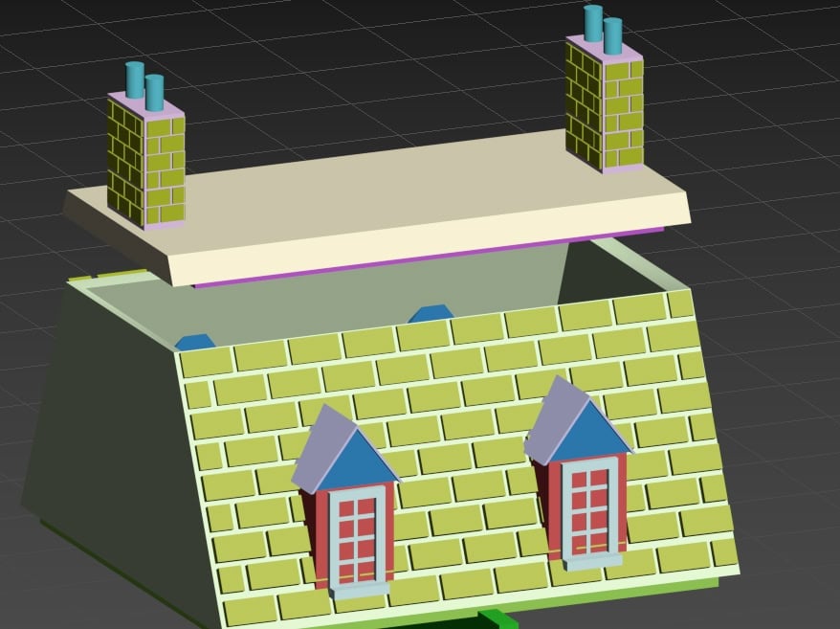Pick the blue object at inner left corner
Screen dimensions: 840x629
click(195, 342)
